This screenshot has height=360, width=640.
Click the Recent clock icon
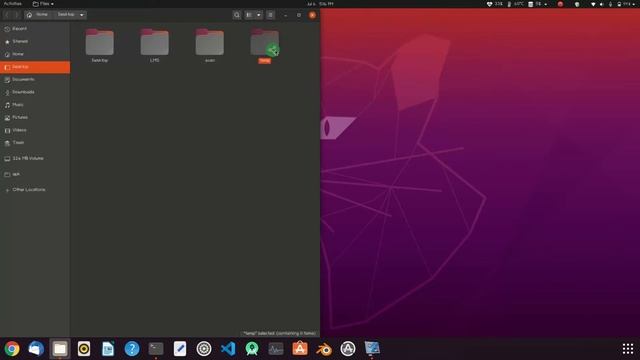pyautogui.click(x=7, y=29)
